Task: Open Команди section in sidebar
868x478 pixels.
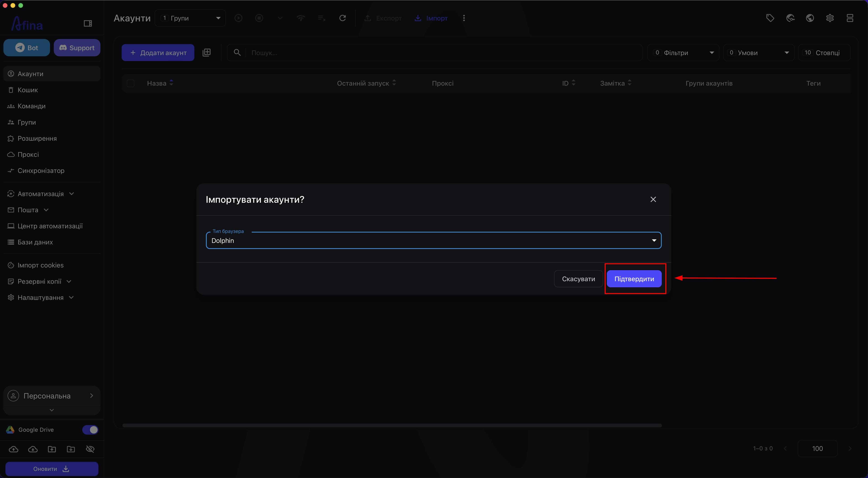Action: (x=52, y=106)
